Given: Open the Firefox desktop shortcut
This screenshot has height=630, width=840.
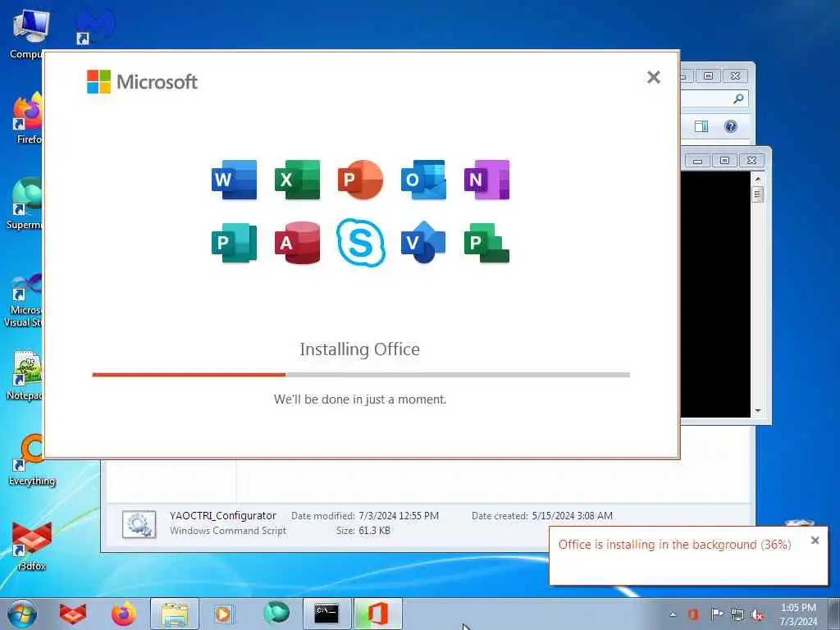Looking at the screenshot, I should (28, 118).
